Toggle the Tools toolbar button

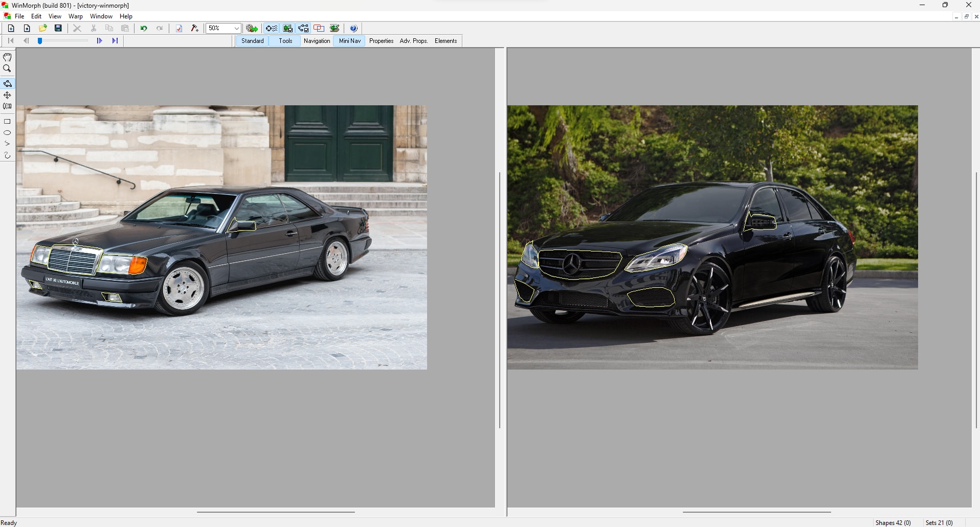(x=285, y=41)
